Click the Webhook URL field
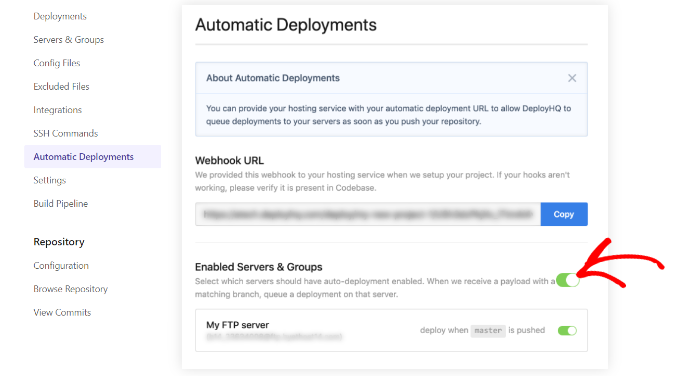680x376 pixels. click(368, 214)
